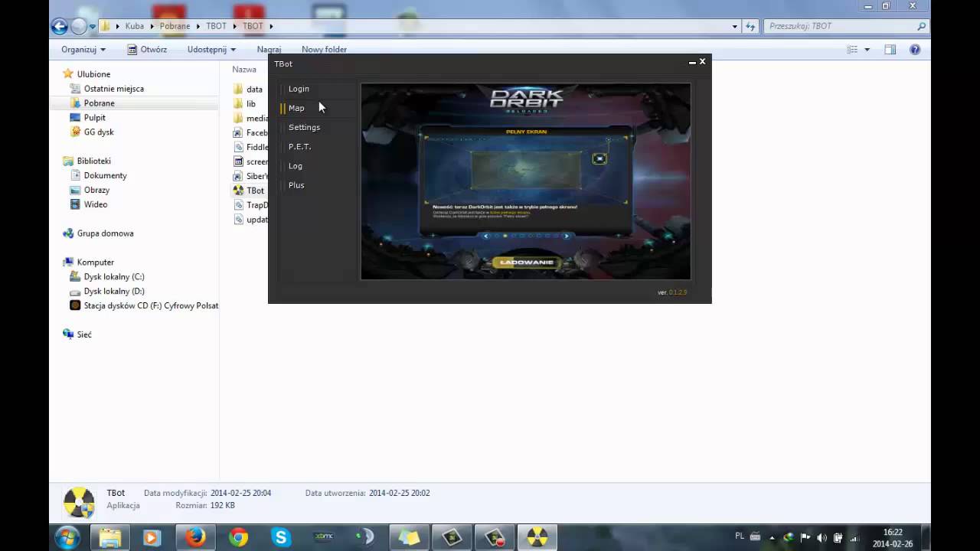Click the search magnifier icon in Explorer
The width and height of the screenshot is (980, 551).
coord(921,26)
